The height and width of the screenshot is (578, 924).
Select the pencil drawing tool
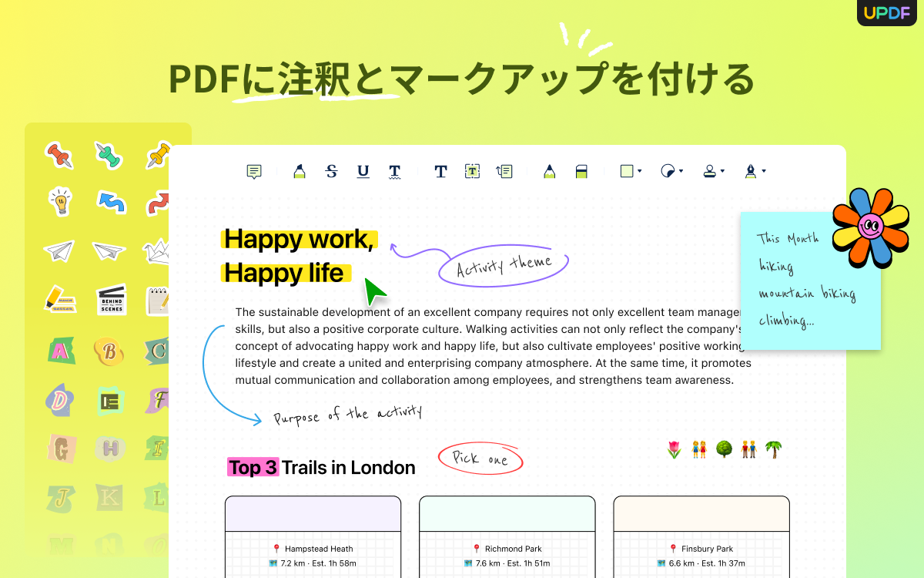(549, 171)
